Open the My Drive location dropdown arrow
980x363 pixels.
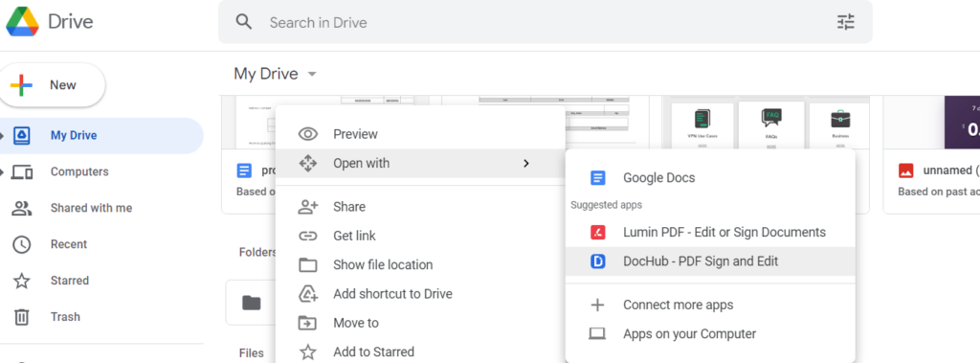click(x=312, y=75)
